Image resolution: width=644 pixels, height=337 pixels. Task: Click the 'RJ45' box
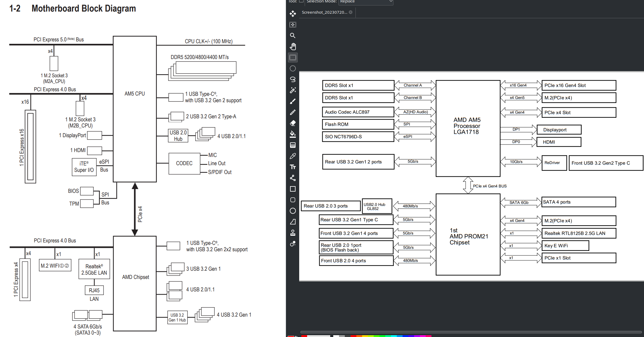(94, 290)
